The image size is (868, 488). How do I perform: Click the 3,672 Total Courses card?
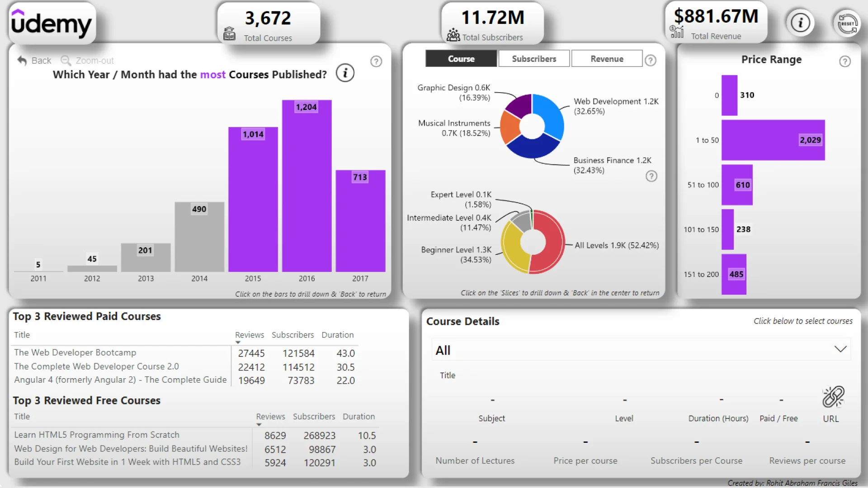pyautogui.click(x=269, y=23)
